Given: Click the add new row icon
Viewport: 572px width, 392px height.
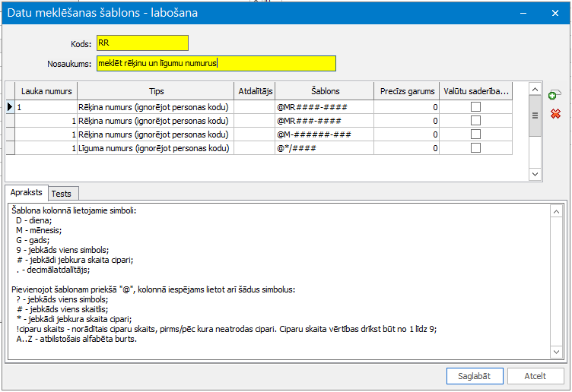Looking at the screenshot, I should coord(555,94).
